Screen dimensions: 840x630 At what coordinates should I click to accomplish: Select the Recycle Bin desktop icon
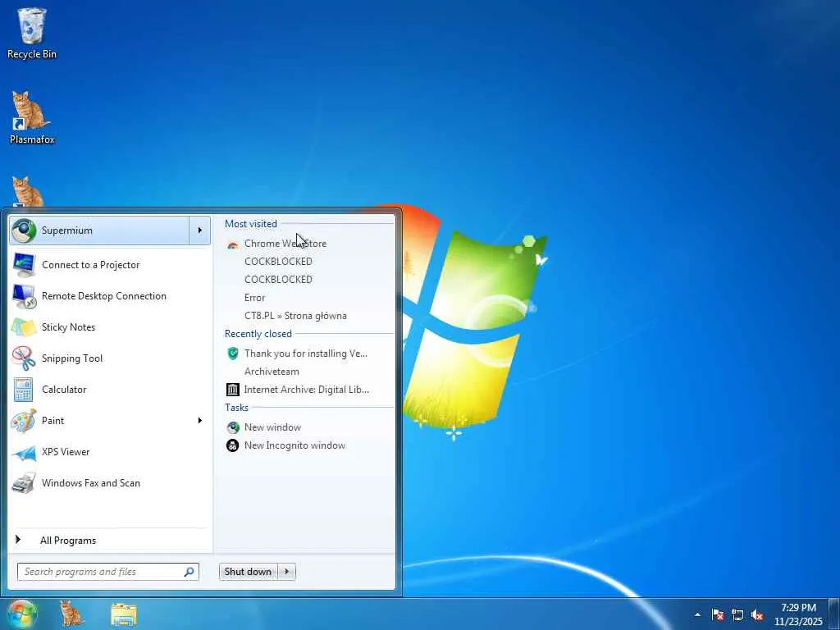pos(32,33)
